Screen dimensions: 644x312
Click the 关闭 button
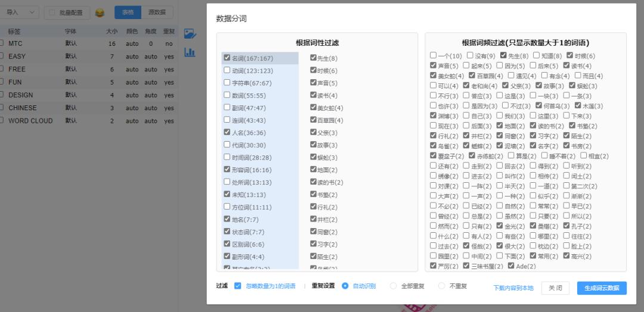555,288
